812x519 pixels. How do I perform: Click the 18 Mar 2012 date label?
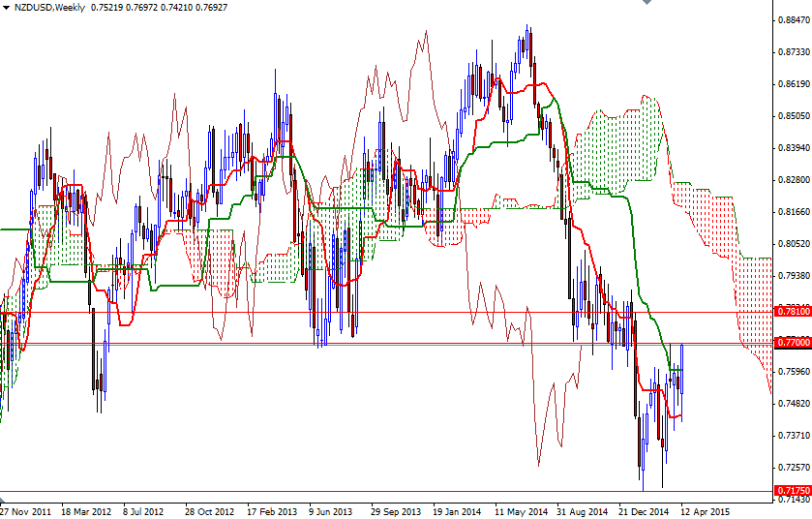[86, 512]
